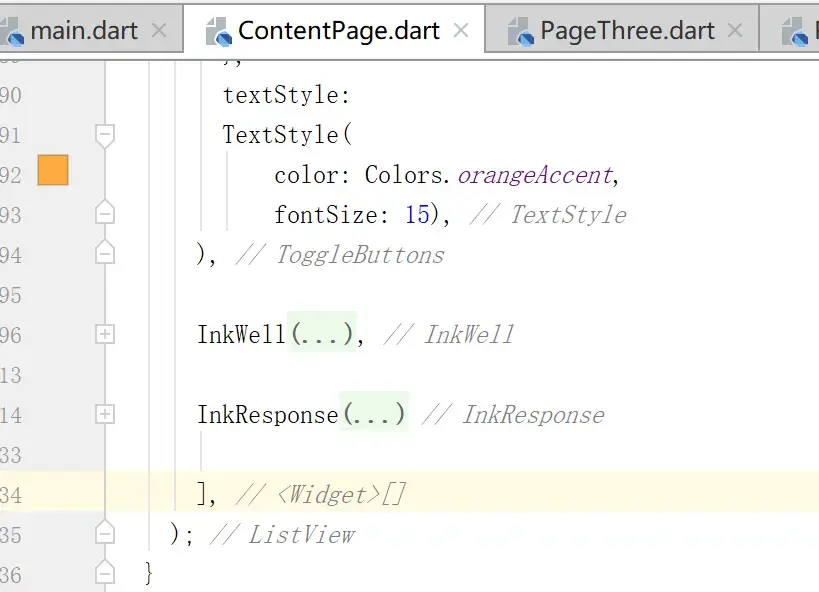Click the TextStyle( constructor call

(x=287, y=135)
